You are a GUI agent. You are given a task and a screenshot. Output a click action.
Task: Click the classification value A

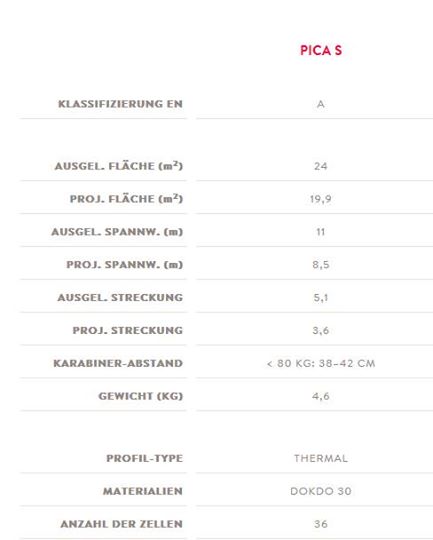(x=320, y=104)
